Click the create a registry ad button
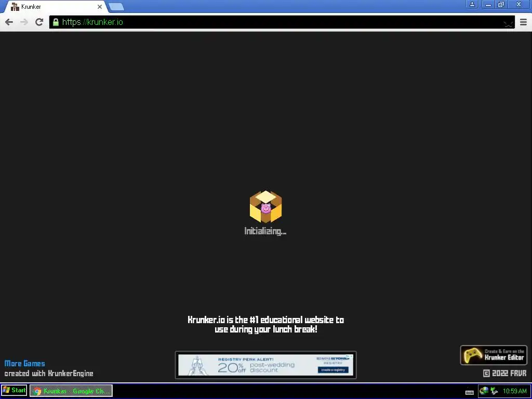Screen dimensions: 532x399 333,370
